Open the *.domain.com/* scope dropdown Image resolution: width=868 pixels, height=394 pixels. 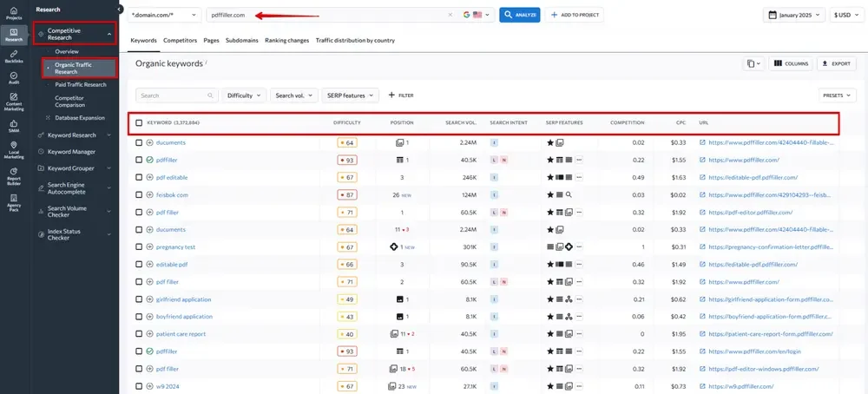pyautogui.click(x=164, y=15)
